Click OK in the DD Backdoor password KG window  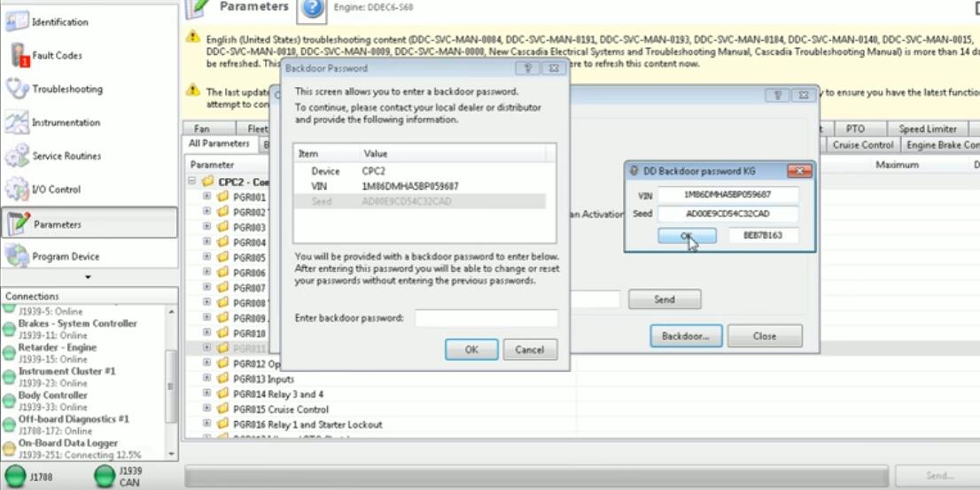(x=687, y=236)
